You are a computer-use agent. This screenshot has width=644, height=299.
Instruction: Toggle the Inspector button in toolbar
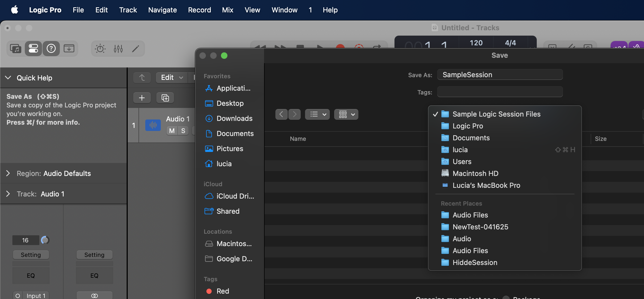click(33, 49)
